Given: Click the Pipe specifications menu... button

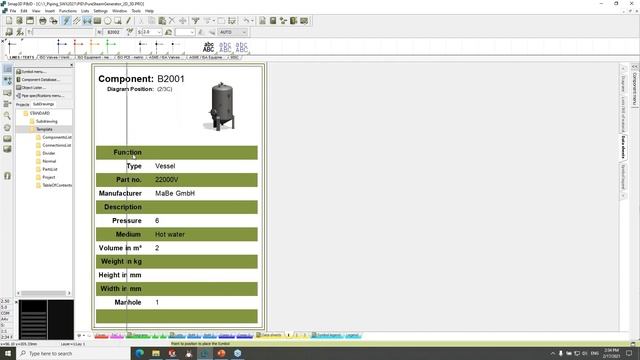Looking at the screenshot, I should (44, 96).
